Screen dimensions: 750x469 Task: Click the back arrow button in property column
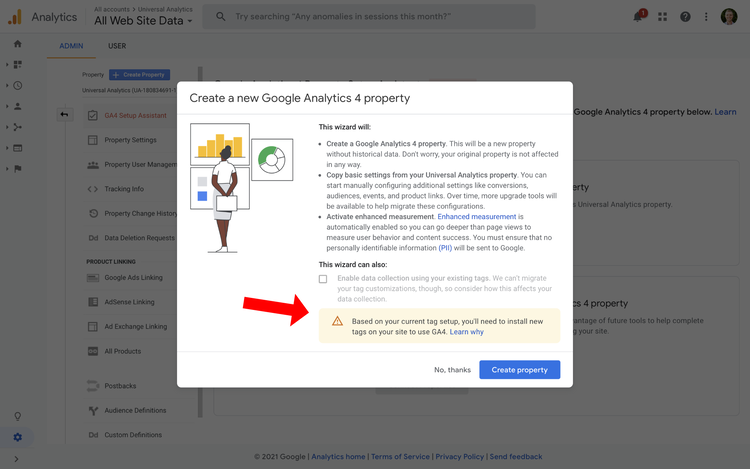click(x=64, y=115)
